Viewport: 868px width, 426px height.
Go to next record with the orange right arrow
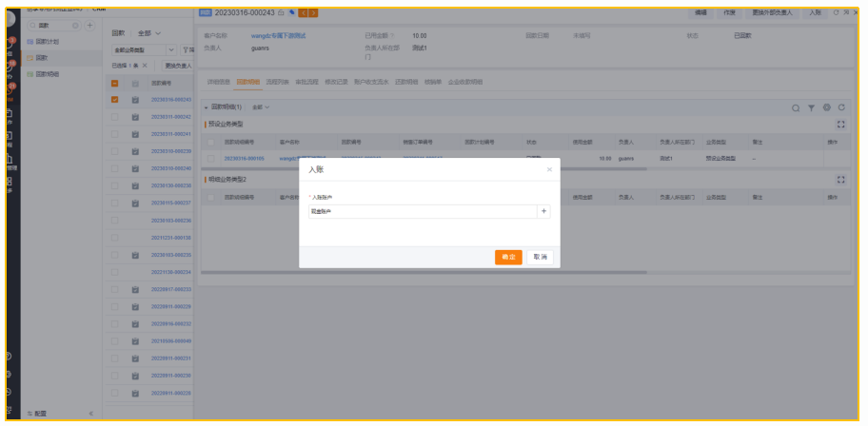[313, 12]
